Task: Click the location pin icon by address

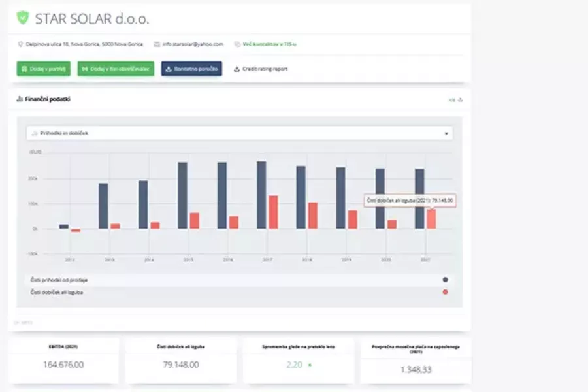Action: click(x=20, y=44)
